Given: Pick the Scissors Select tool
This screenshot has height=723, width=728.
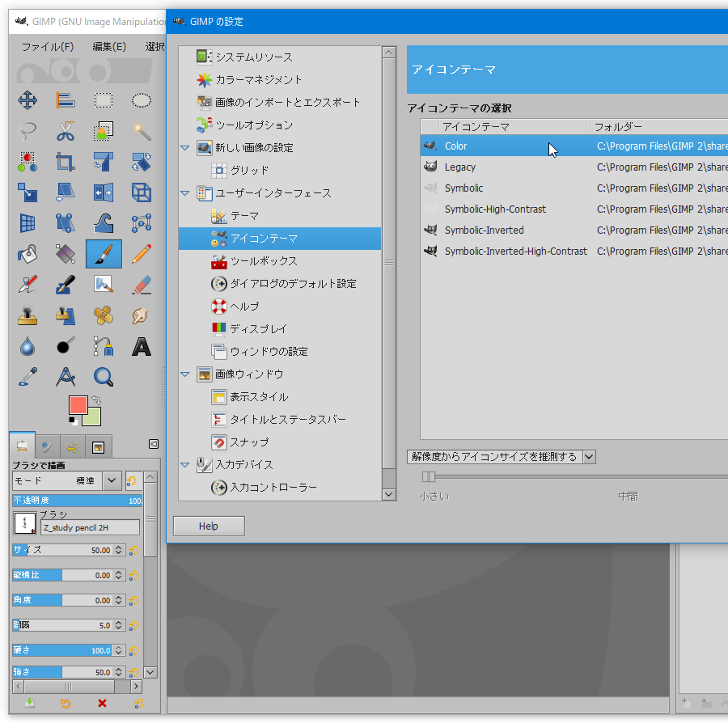Looking at the screenshot, I should pos(66,131).
